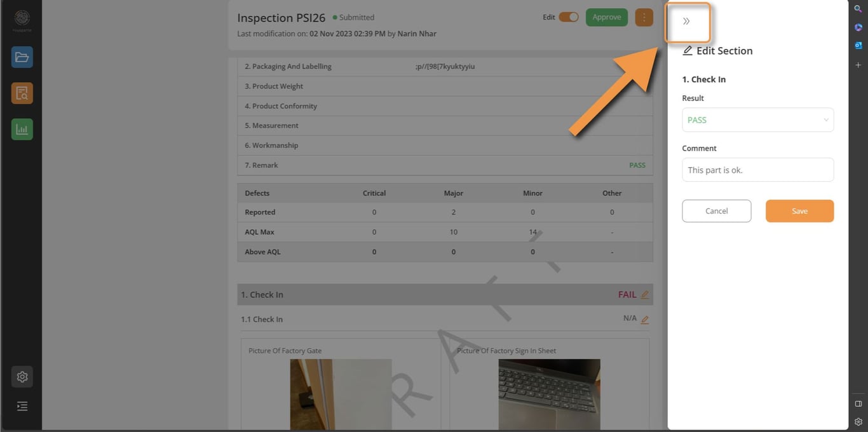This screenshot has width=868, height=432.
Task: Collapse the Edit Section side panel
Action: click(686, 22)
